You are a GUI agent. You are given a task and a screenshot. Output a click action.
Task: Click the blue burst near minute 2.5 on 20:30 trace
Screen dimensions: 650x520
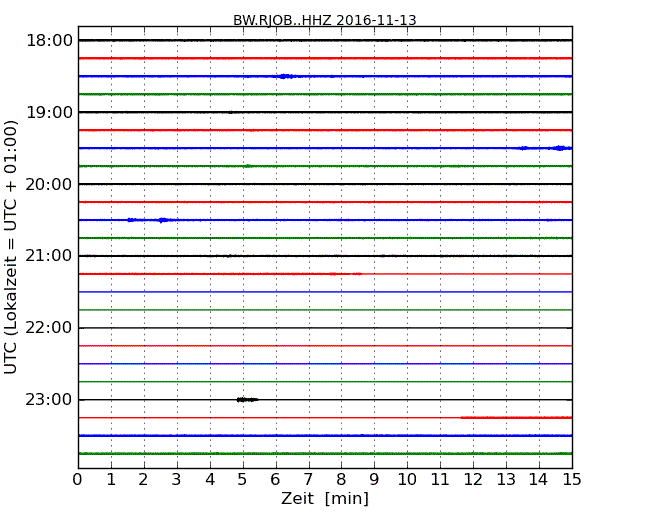pos(163,220)
